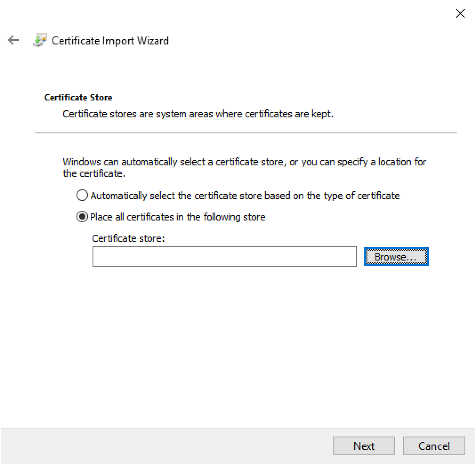Click the Certificate Import Wizard title text
This screenshot has width=476, height=465.
pyautogui.click(x=110, y=40)
